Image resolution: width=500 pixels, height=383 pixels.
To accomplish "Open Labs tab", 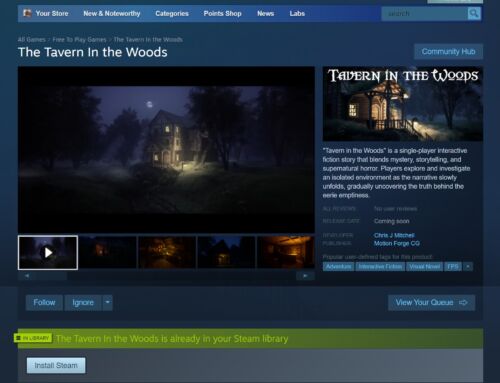I will click(x=297, y=13).
